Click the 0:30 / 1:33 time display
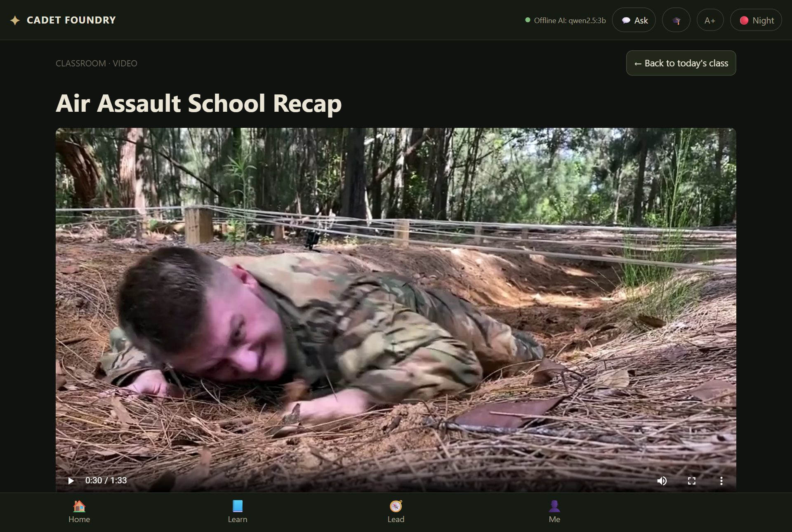 coord(106,480)
